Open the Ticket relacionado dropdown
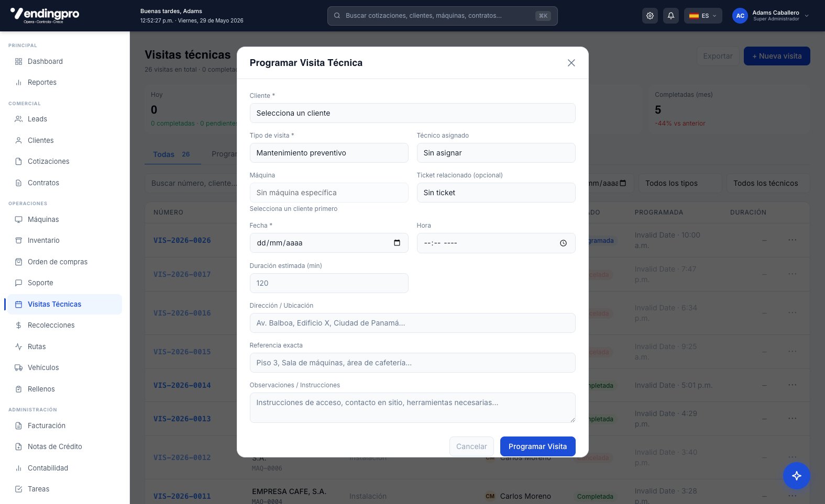The width and height of the screenshot is (825, 504). (x=496, y=193)
